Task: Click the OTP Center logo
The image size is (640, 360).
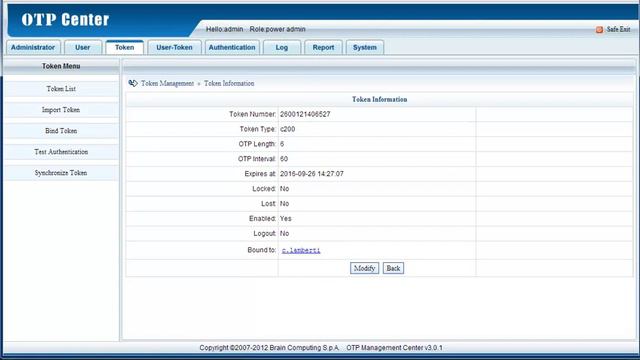Action: [65, 19]
